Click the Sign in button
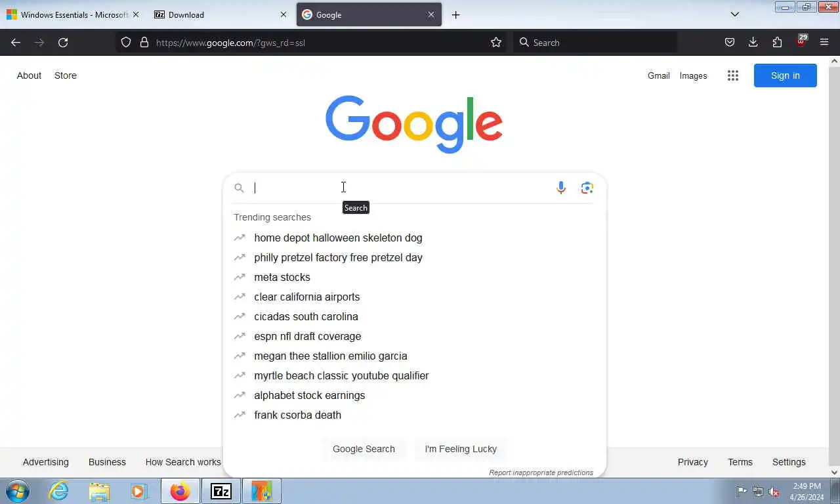The width and height of the screenshot is (840, 504). click(786, 75)
